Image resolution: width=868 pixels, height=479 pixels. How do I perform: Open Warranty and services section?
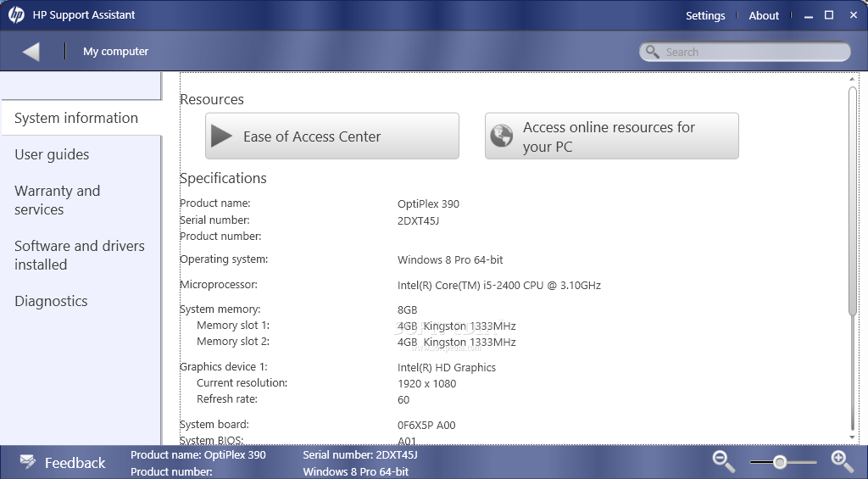point(57,200)
